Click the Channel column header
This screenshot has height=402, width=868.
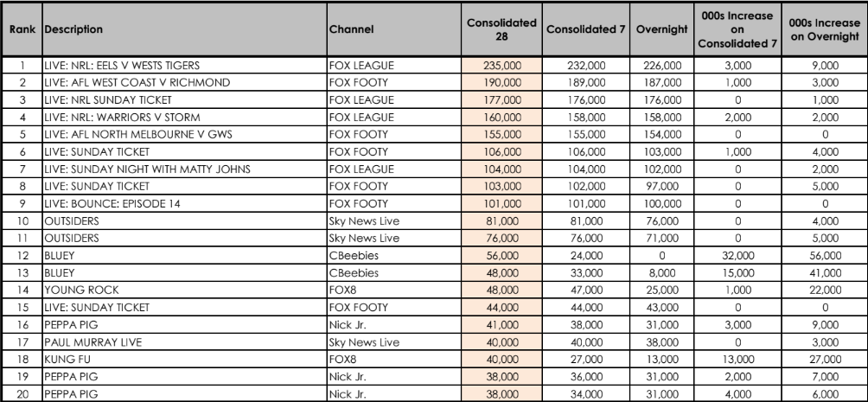(x=394, y=29)
